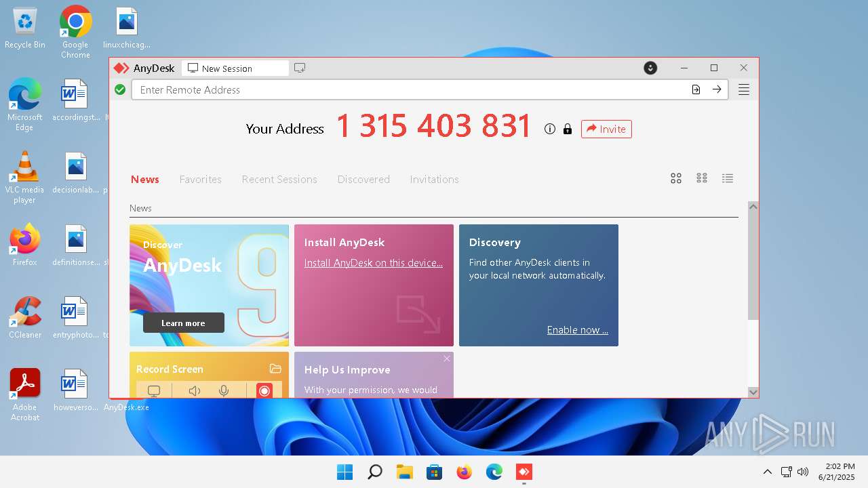Open Adobe Acrobat desktop shortcut
Viewport: 868px width, 488px height.
coord(24,394)
